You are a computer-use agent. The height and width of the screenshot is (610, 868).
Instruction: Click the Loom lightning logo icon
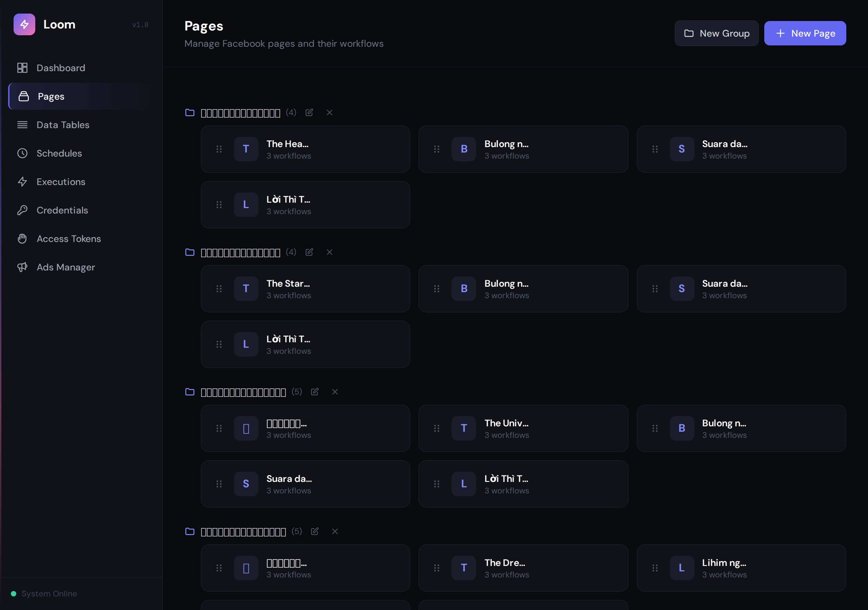pyautogui.click(x=24, y=24)
